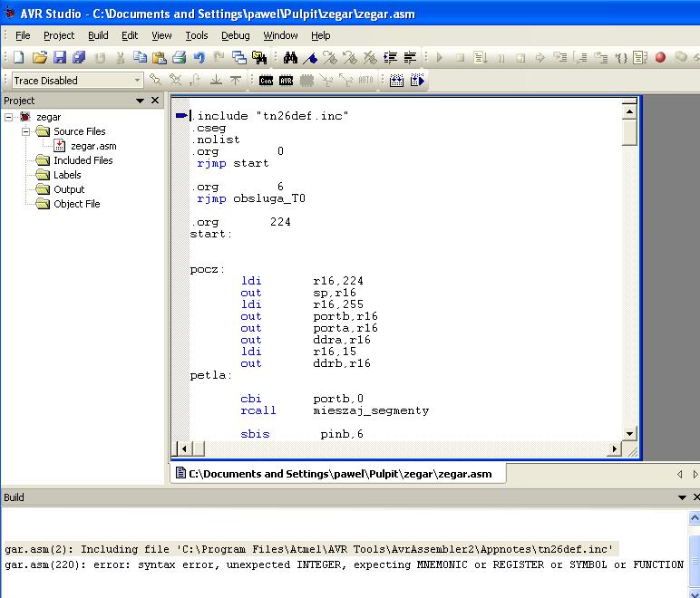Start debugging with the play arrow icon
This screenshot has height=598, width=700.
(439, 57)
